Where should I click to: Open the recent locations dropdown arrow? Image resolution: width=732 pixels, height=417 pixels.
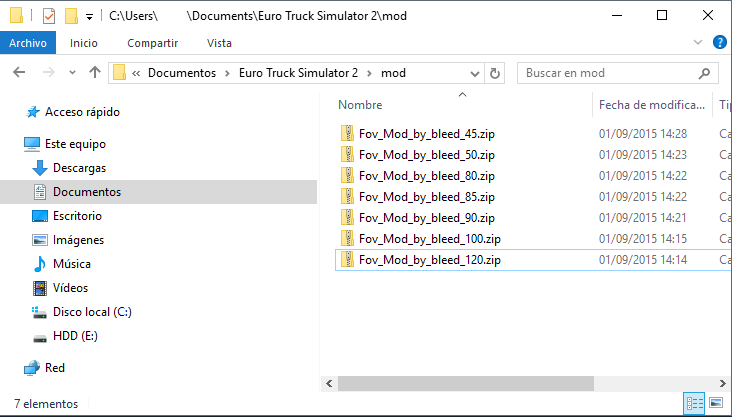click(x=72, y=73)
